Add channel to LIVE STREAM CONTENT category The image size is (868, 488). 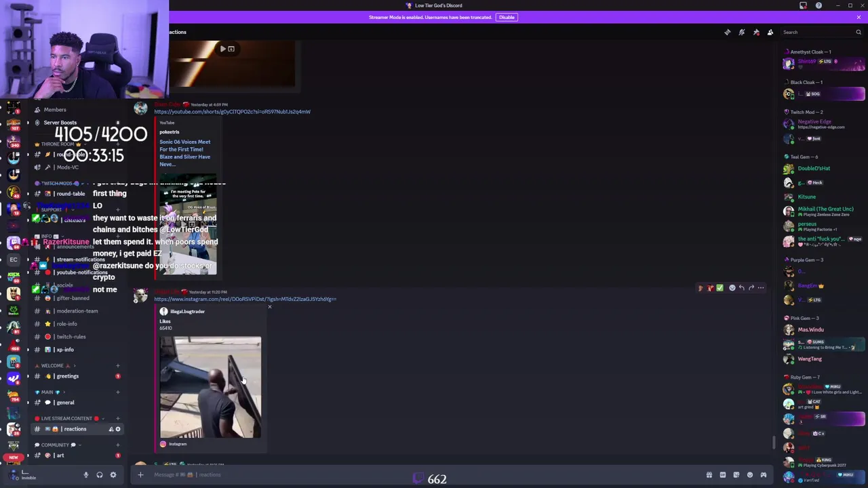pyautogui.click(x=117, y=418)
